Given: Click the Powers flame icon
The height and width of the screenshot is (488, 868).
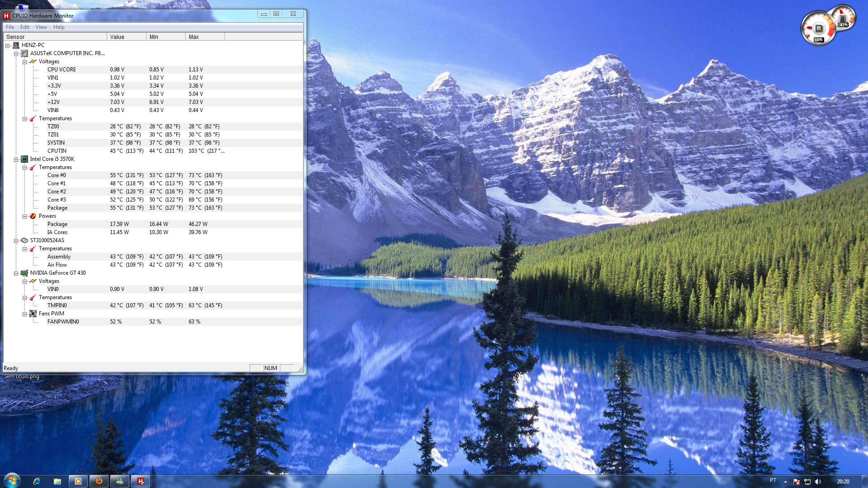Looking at the screenshot, I should (x=33, y=216).
